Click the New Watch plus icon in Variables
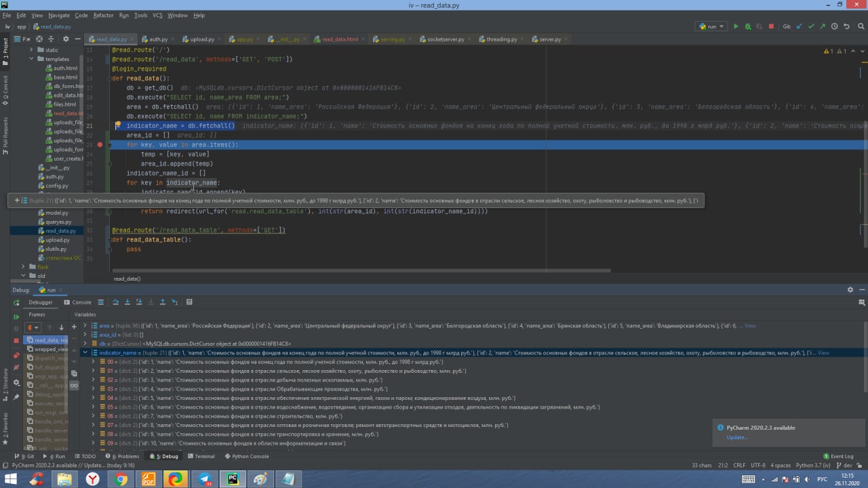Screen dimensions: 868x488 tap(74, 327)
